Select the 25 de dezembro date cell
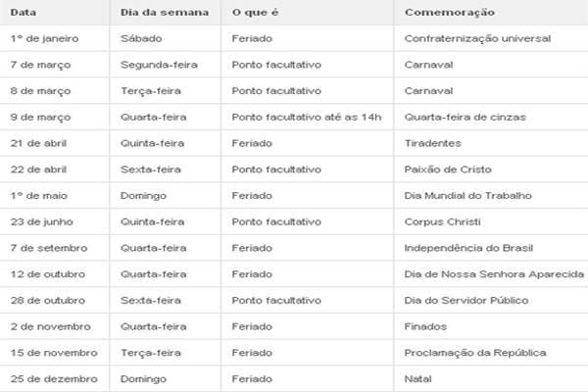The height and width of the screenshot is (392, 588). pyautogui.click(x=54, y=379)
